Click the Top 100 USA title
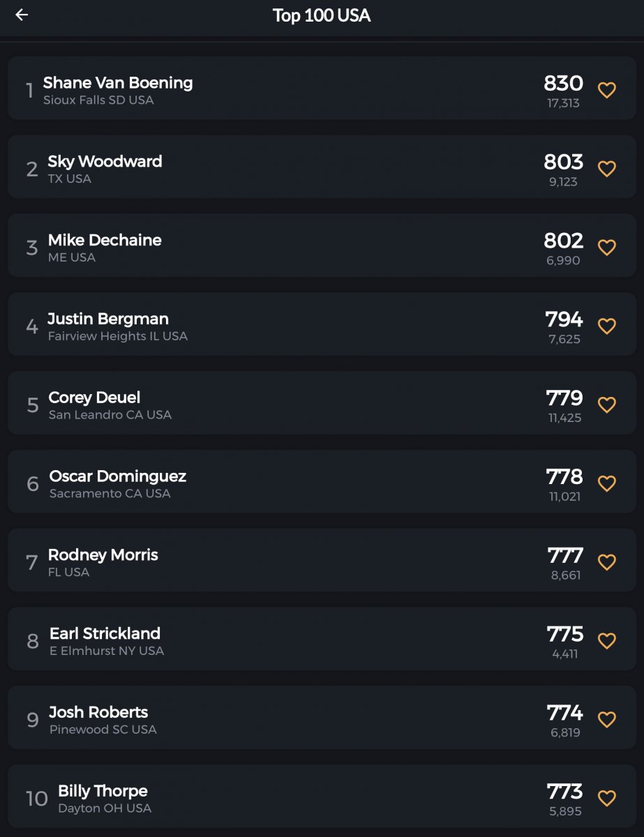Screen dimensions: 644x837 (x=322, y=15)
